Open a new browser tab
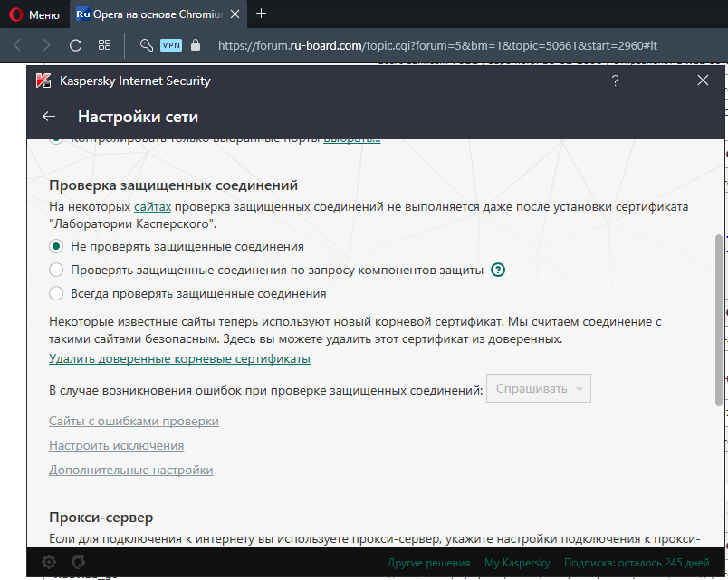 (261, 14)
